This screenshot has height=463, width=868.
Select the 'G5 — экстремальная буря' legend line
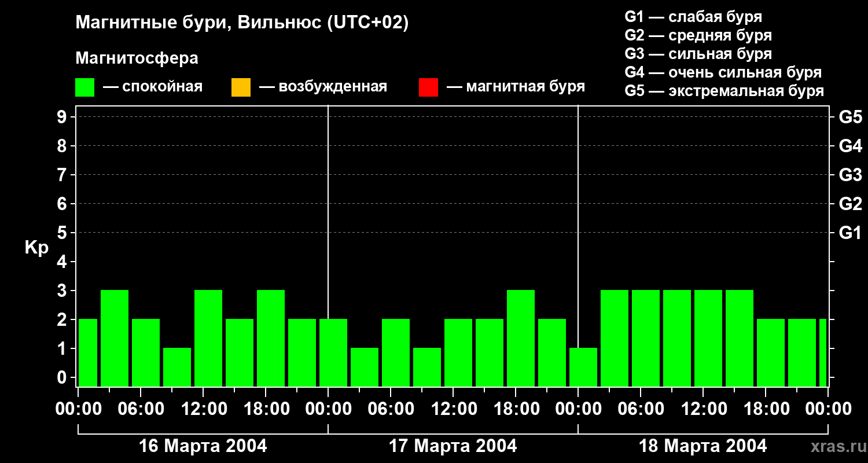[724, 91]
